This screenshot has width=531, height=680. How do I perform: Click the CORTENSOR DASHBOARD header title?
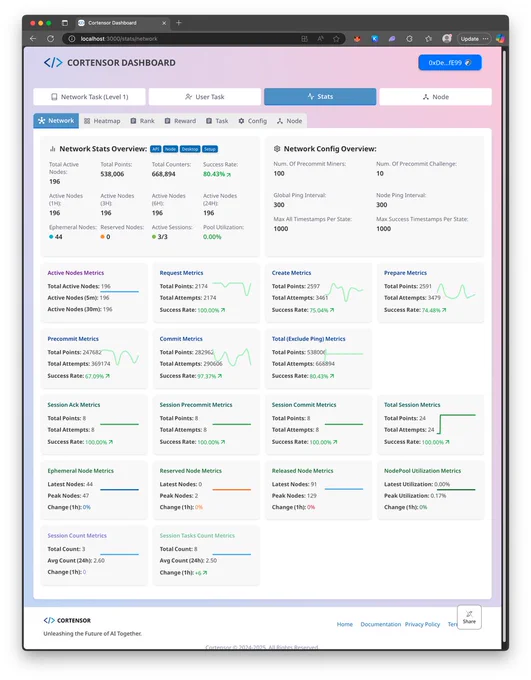pos(121,62)
